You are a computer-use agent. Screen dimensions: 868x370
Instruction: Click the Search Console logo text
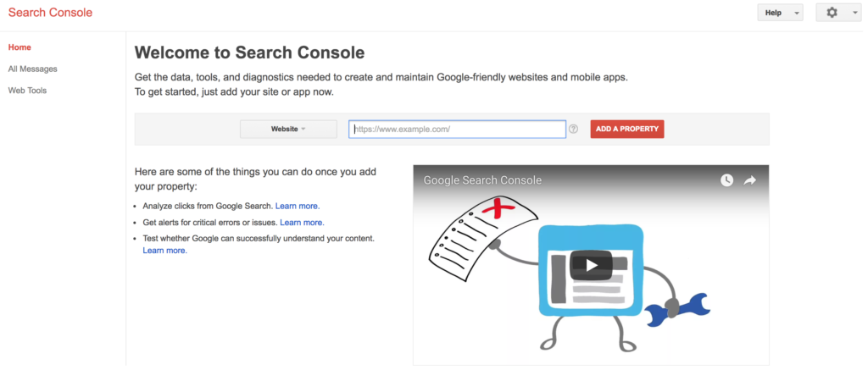[x=50, y=12]
